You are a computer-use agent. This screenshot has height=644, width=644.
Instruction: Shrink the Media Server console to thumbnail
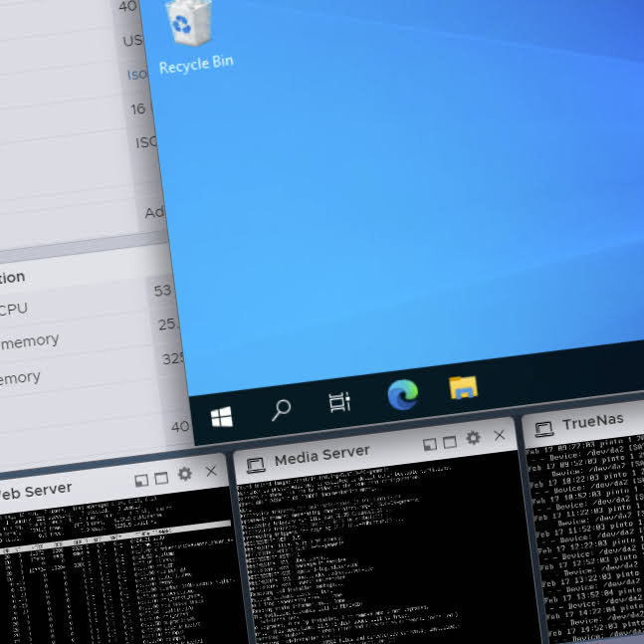pyautogui.click(x=430, y=444)
